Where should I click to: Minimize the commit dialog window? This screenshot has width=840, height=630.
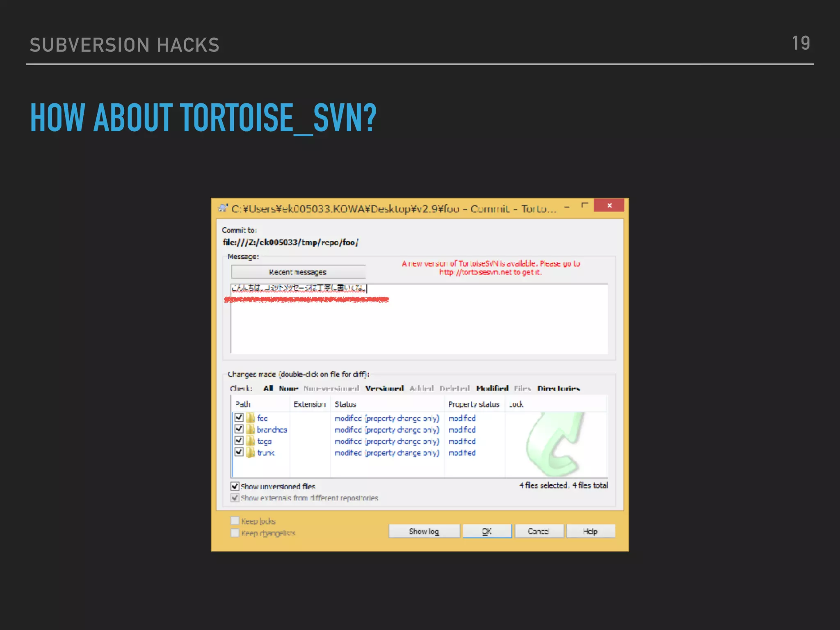click(567, 208)
